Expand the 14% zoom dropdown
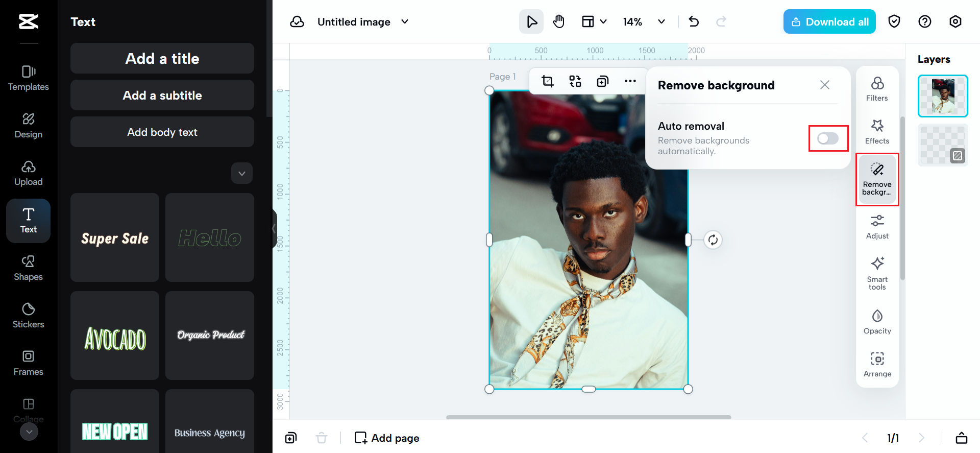980x453 pixels. (x=661, y=21)
